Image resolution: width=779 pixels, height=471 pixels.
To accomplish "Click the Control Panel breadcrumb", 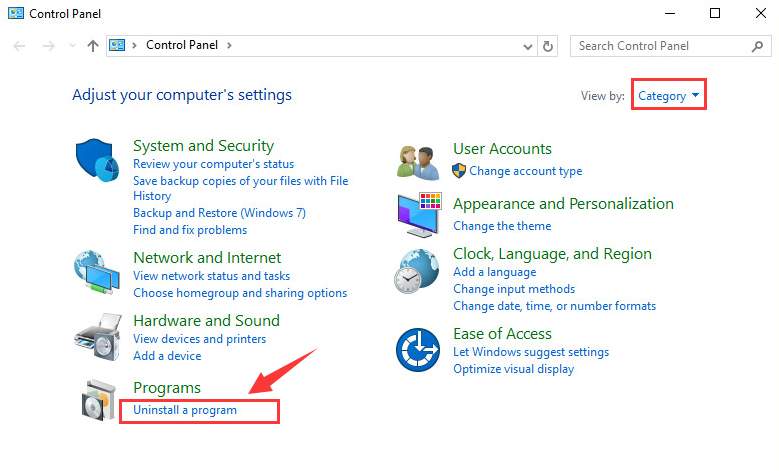I will tap(182, 45).
